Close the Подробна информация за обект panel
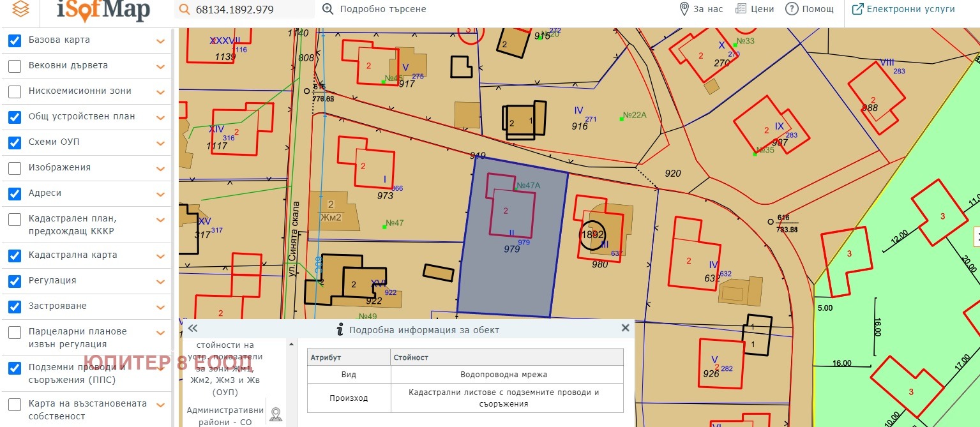 625,328
